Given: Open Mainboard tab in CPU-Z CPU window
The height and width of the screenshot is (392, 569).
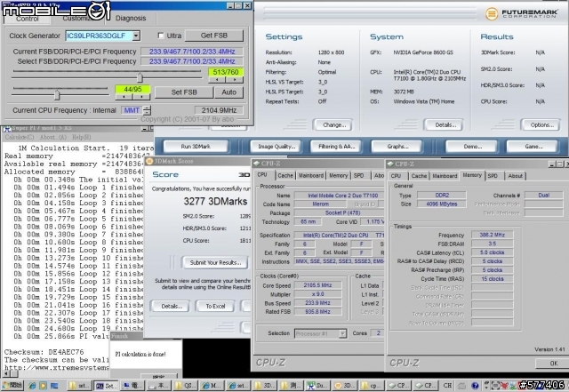Looking at the screenshot, I should click(311, 176).
